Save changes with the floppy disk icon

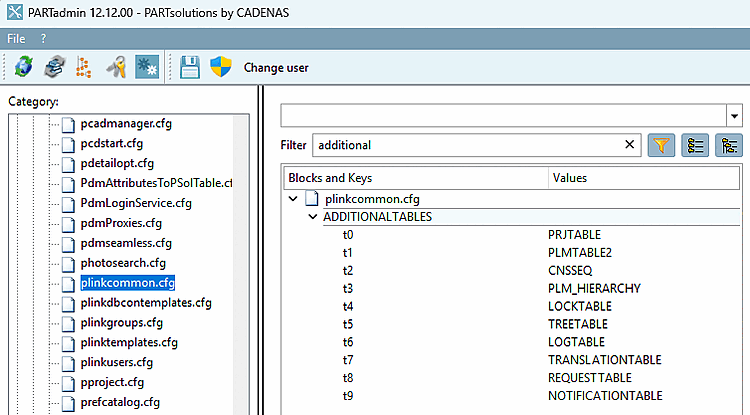[190, 67]
